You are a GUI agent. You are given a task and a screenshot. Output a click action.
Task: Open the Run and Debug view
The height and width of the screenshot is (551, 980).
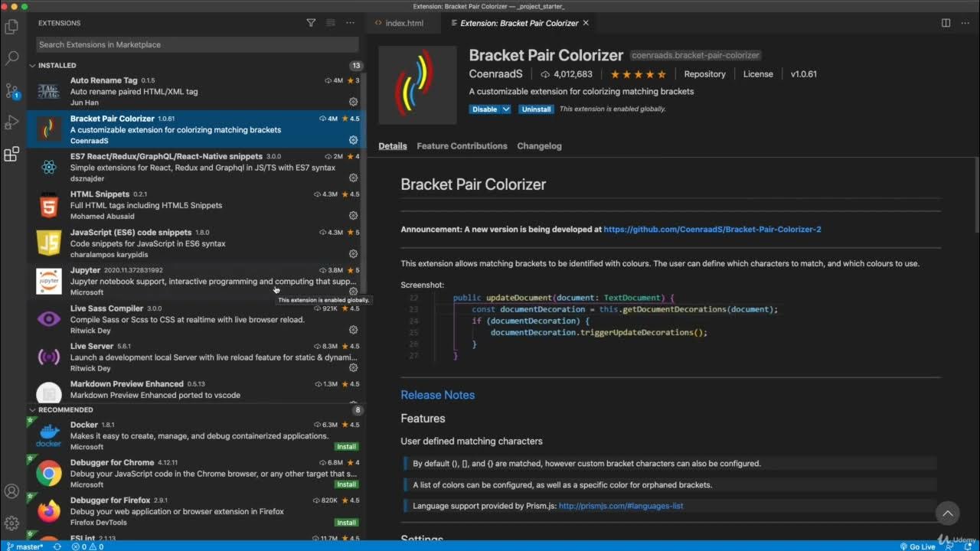tap(11, 122)
